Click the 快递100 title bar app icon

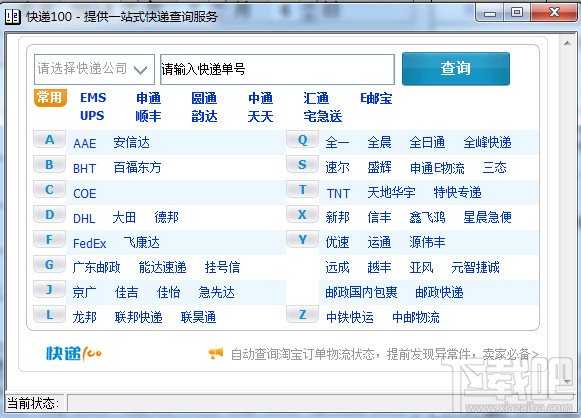tap(13, 16)
